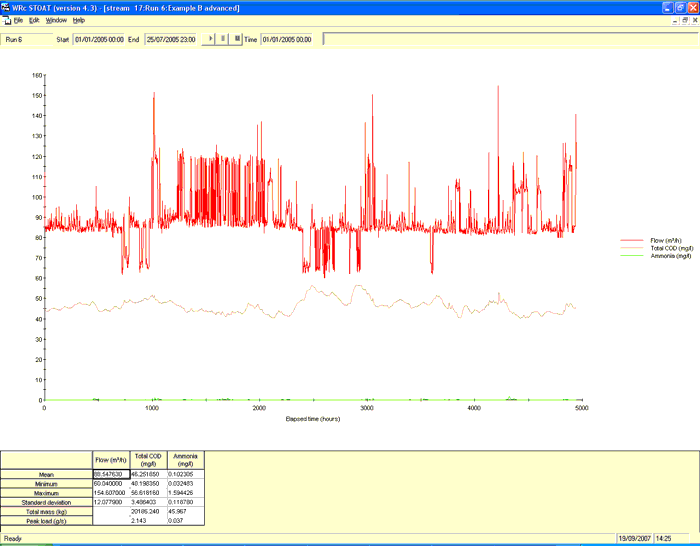Viewport: 700px width, 546px height.
Task: Select mean flow cell 88.547630
Action: [111, 474]
